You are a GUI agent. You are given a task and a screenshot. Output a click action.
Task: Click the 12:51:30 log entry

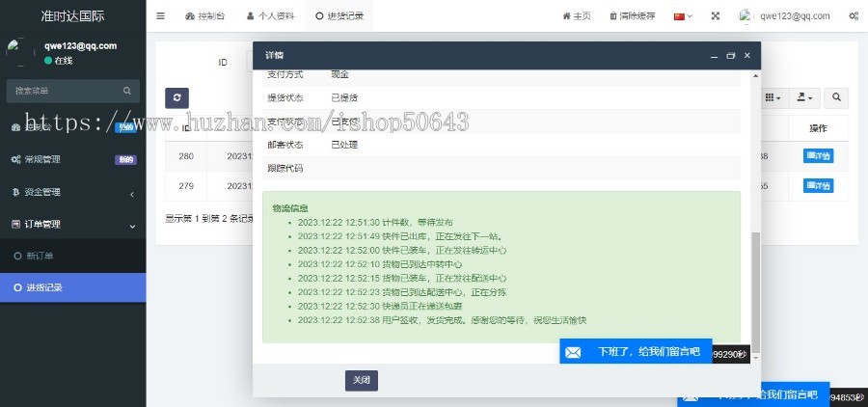pyautogui.click(x=375, y=223)
